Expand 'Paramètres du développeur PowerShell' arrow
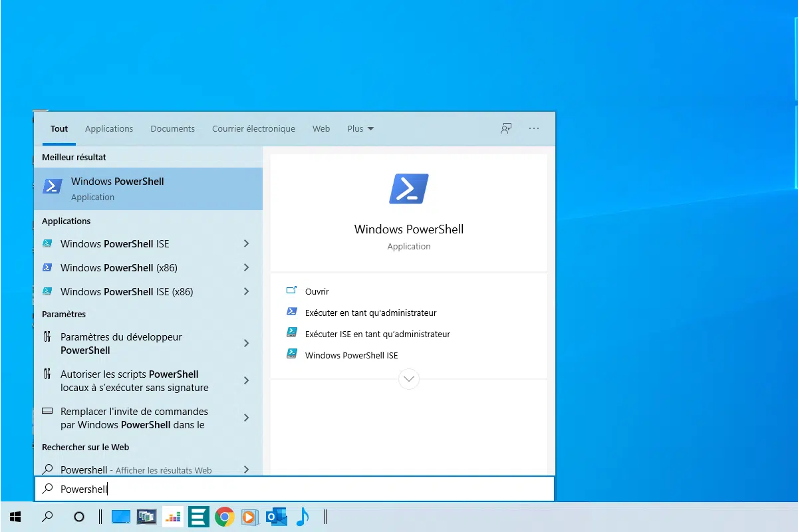 tap(246, 343)
